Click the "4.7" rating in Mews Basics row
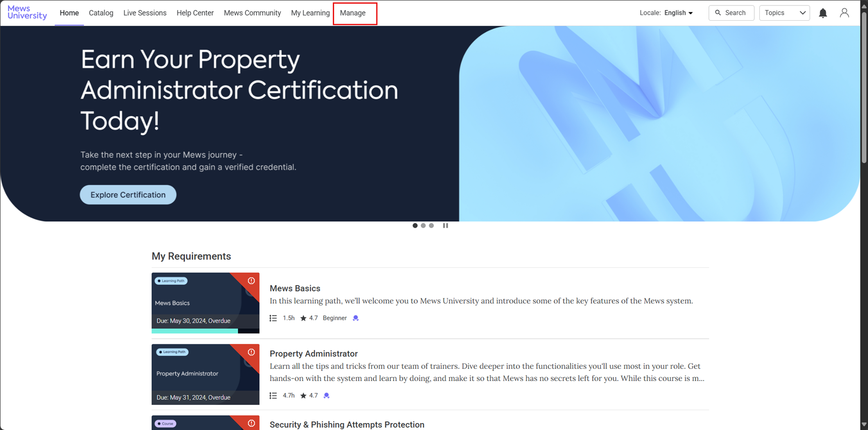 coord(313,318)
